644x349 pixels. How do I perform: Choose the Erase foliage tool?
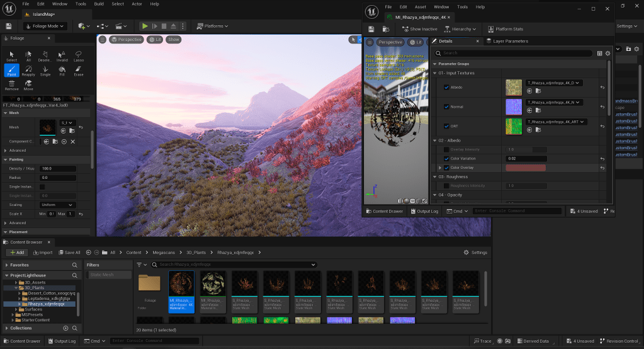pos(78,71)
